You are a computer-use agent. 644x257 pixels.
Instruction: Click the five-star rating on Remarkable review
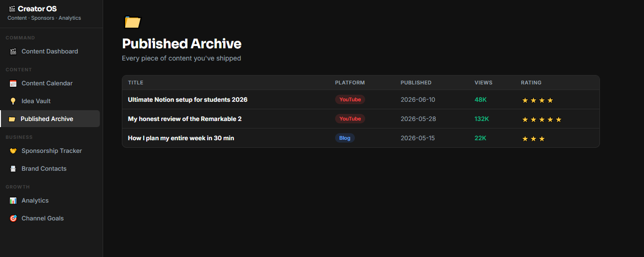pyautogui.click(x=542, y=120)
